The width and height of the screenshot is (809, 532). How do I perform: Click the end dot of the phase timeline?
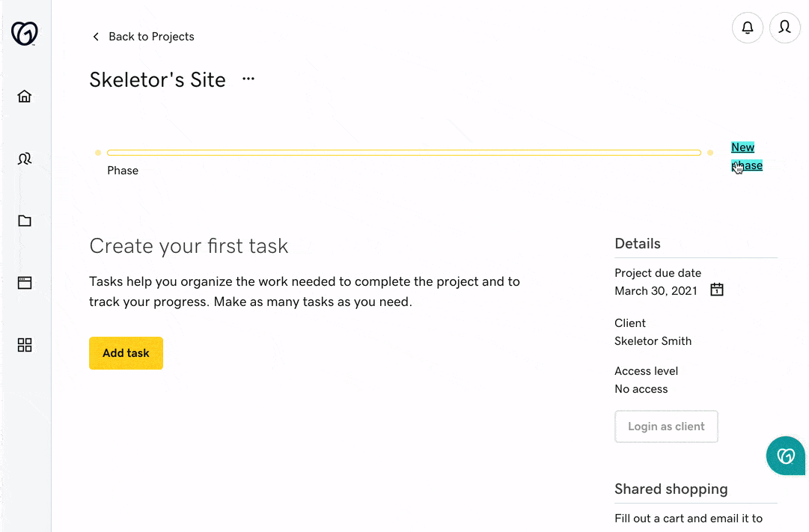[x=710, y=153]
